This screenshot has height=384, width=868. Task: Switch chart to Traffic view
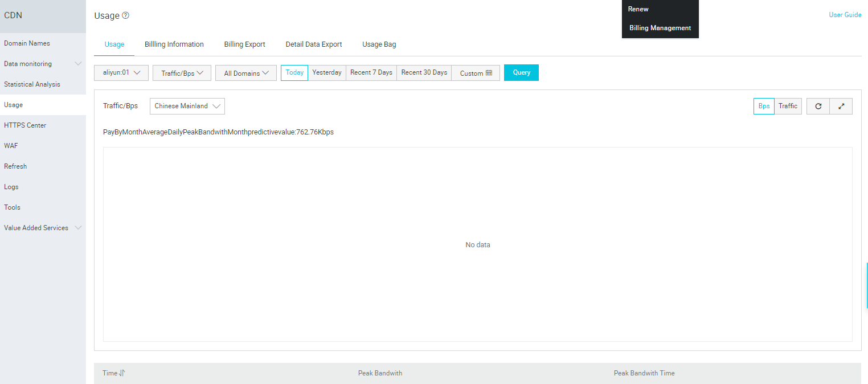click(788, 106)
